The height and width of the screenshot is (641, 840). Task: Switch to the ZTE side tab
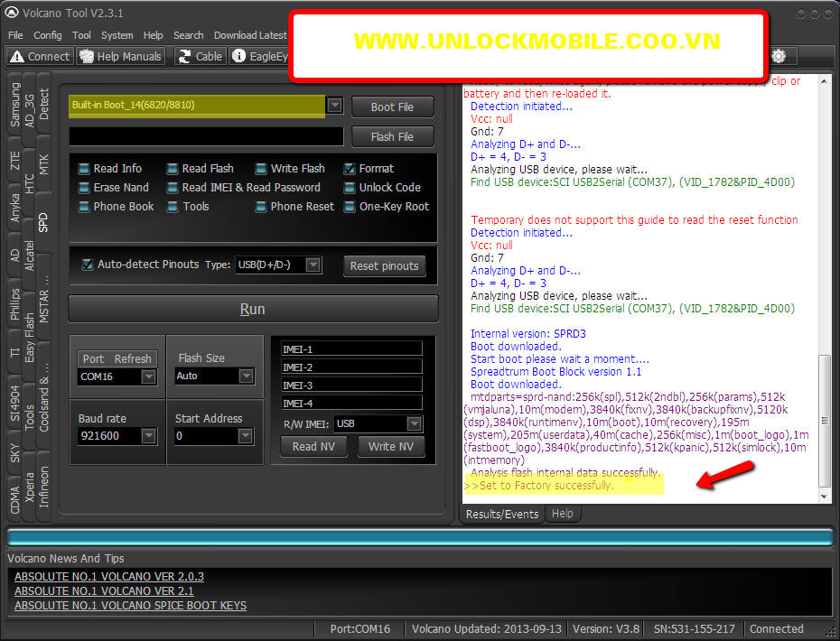click(x=15, y=161)
